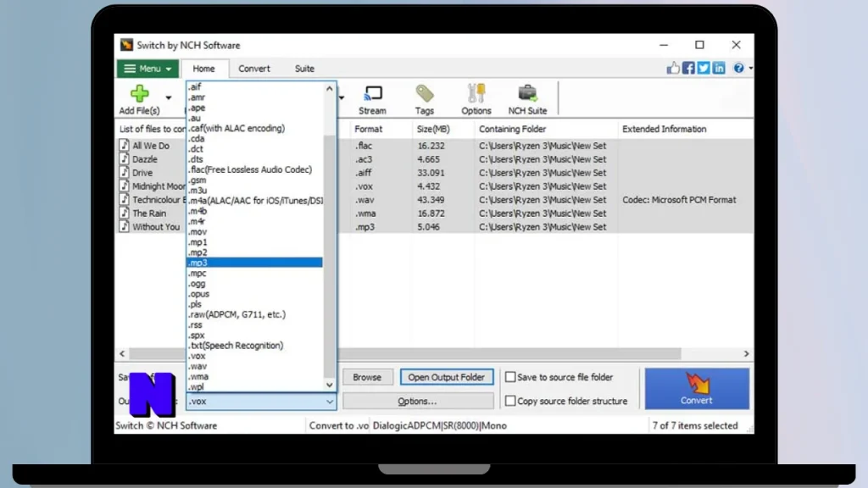Open the Stream cast icon
The width and height of the screenshot is (868, 488).
373,93
